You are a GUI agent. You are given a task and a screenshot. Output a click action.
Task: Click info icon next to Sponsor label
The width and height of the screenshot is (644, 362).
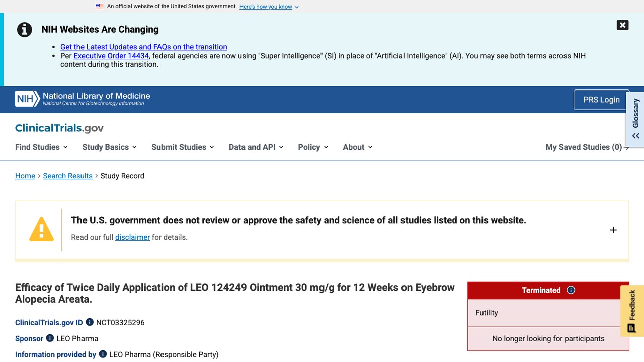(50, 338)
